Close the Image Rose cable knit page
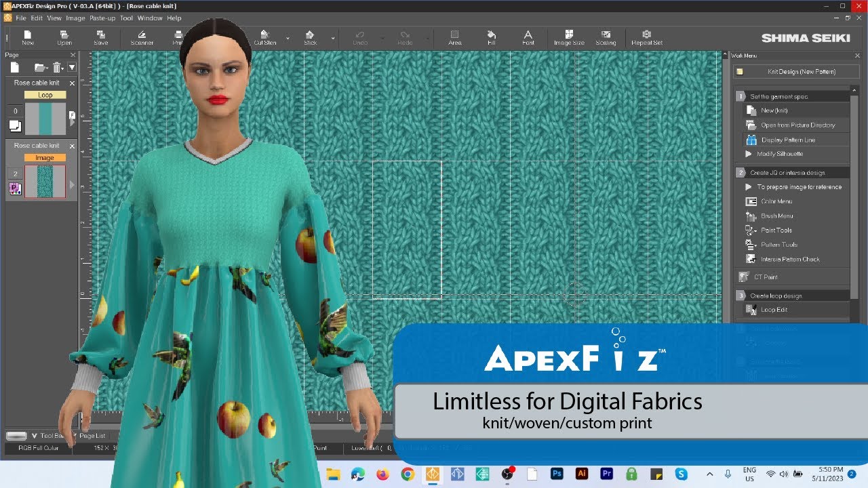Viewport: 868px width, 488px height. point(72,146)
